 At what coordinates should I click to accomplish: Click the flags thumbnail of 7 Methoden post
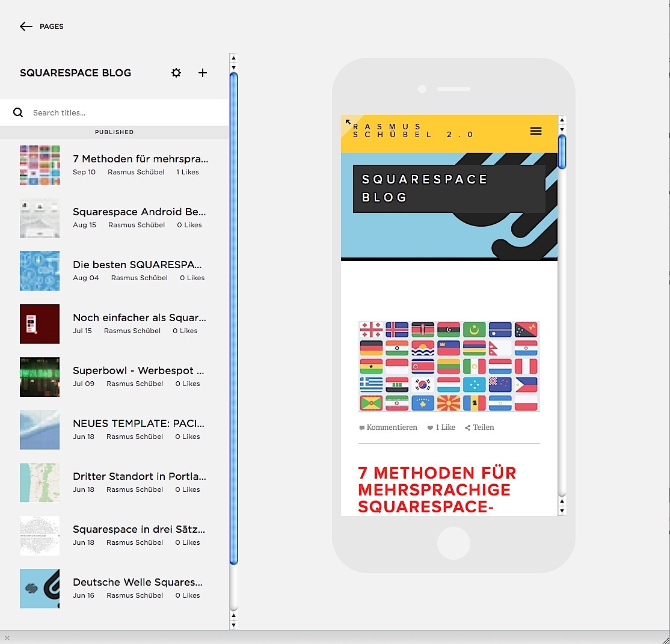click(x=40, y=165)
